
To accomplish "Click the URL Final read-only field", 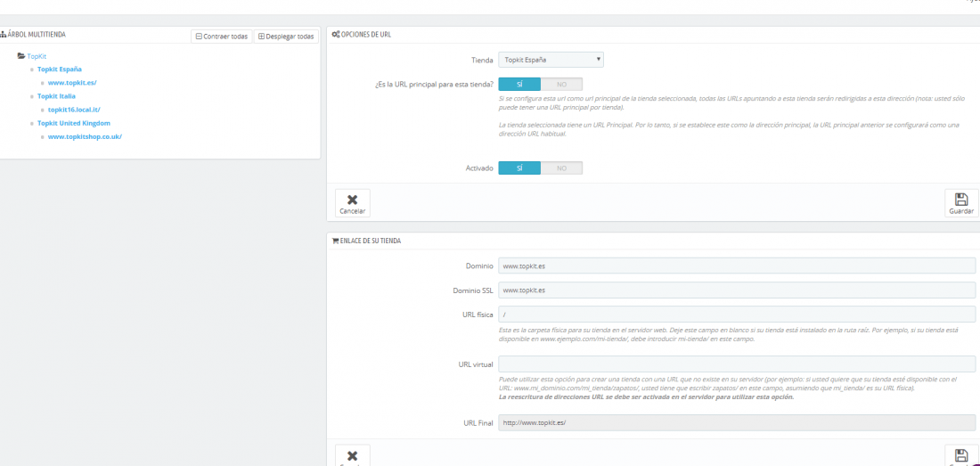I will pos(737,423).
